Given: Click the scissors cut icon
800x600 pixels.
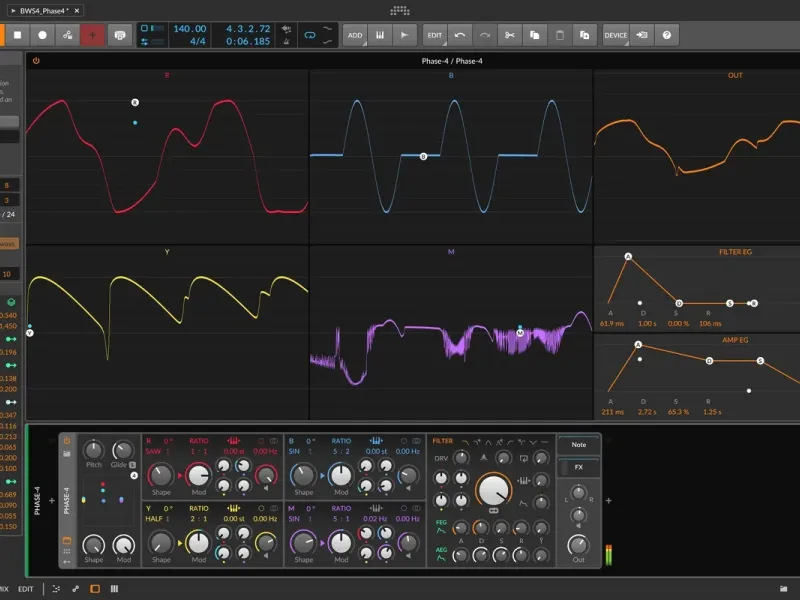Looking at the screenshot, I should tap(509, 35).
